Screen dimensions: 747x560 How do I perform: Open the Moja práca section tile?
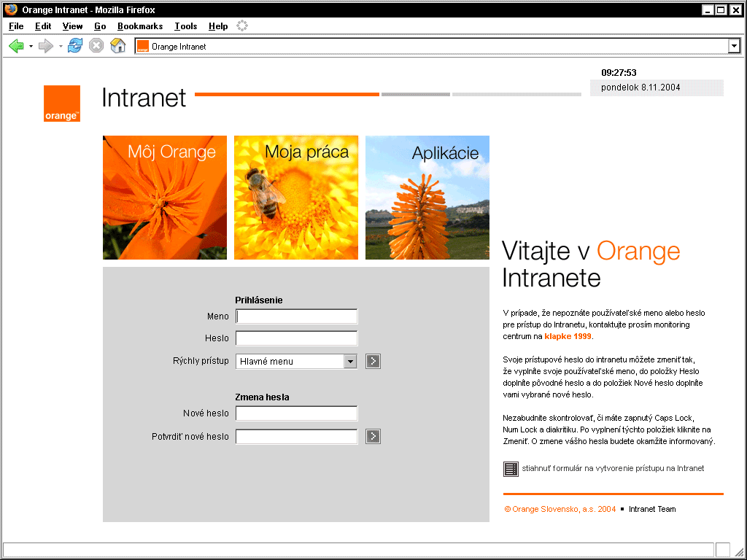tap(296, 198)
